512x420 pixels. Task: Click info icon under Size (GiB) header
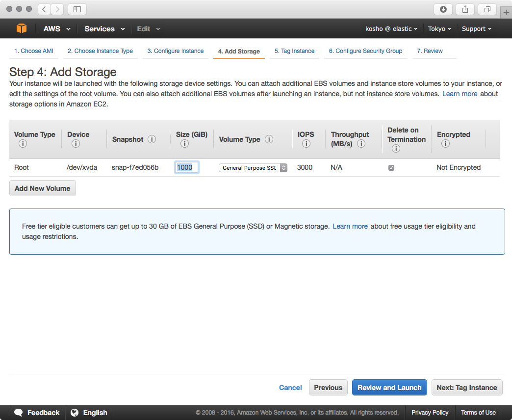click(x=184, y=144)
